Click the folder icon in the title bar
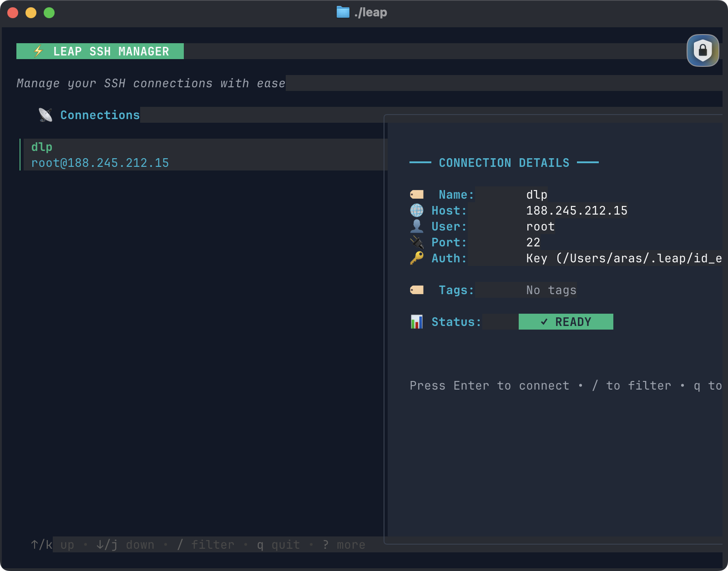The width and height of the screenshot is (728, 571). [344, 12]
